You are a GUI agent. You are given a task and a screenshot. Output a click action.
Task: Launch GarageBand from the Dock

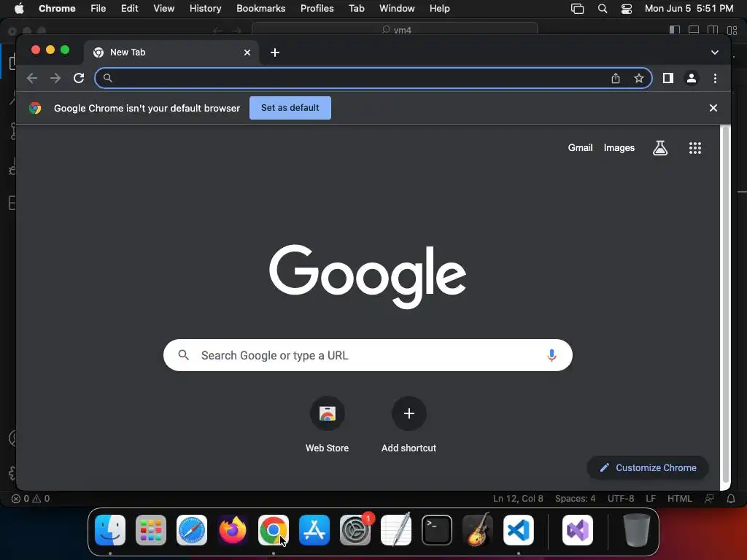[x=478, y=530]
